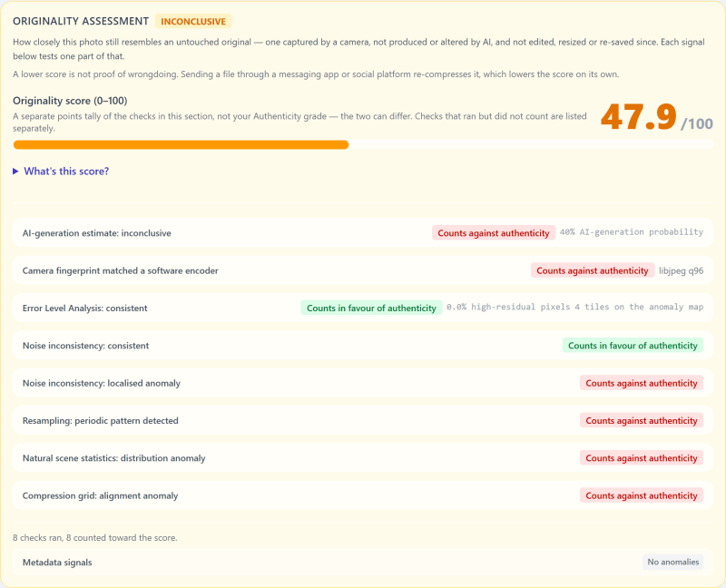
Task: Select the "0.0% high-residual pixels" detail text
Action: tap(508, 307)
